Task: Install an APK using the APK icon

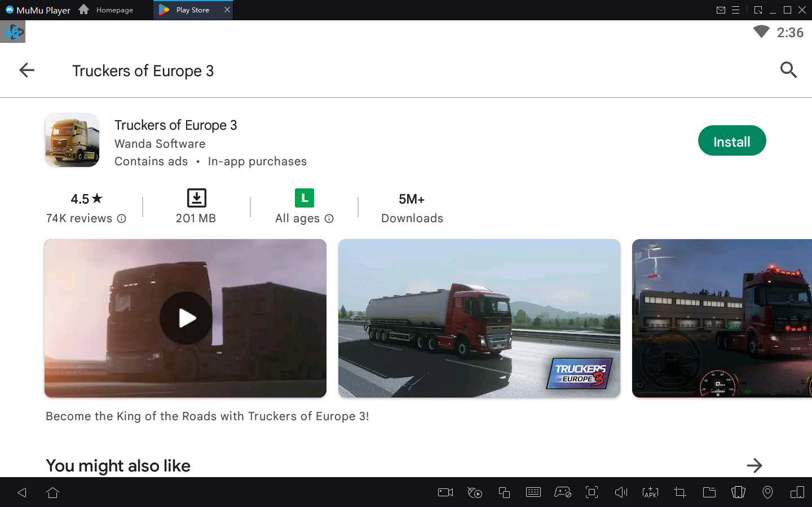Action: pyautogui.click(x=650, y=492)
